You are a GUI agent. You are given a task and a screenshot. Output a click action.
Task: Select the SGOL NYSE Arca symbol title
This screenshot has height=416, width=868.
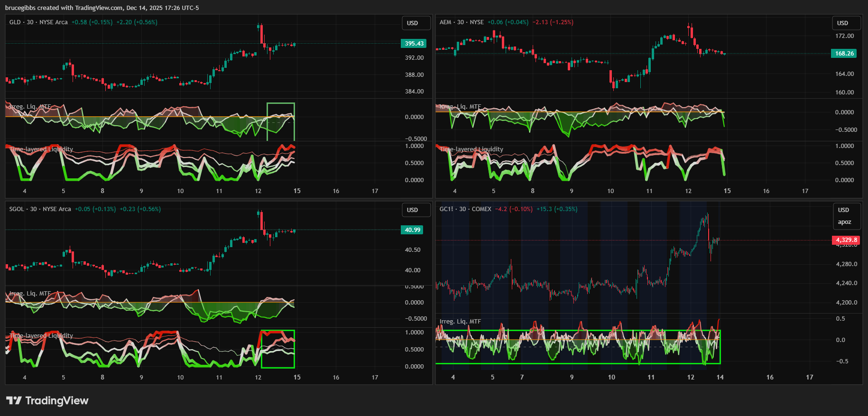click(40, 209)
